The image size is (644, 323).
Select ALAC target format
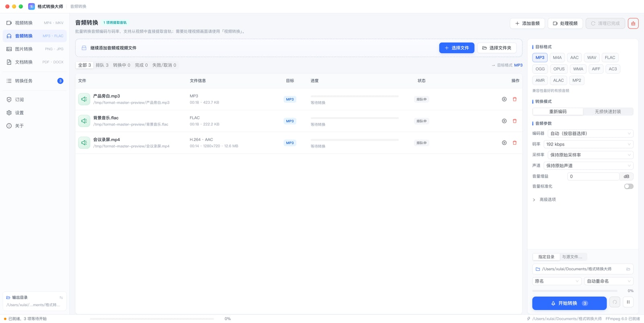(x=558, y=80)
